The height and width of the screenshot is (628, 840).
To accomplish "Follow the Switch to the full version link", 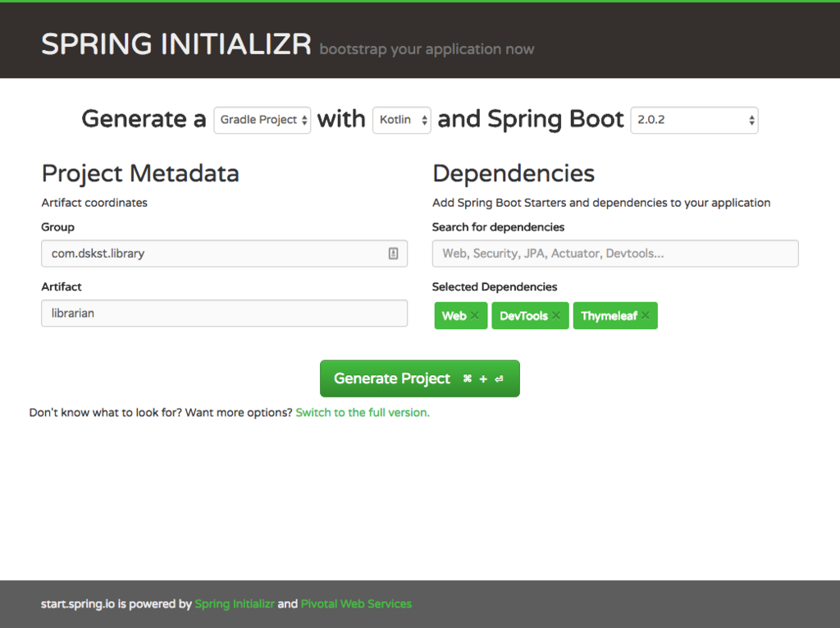I will point(363,412).
